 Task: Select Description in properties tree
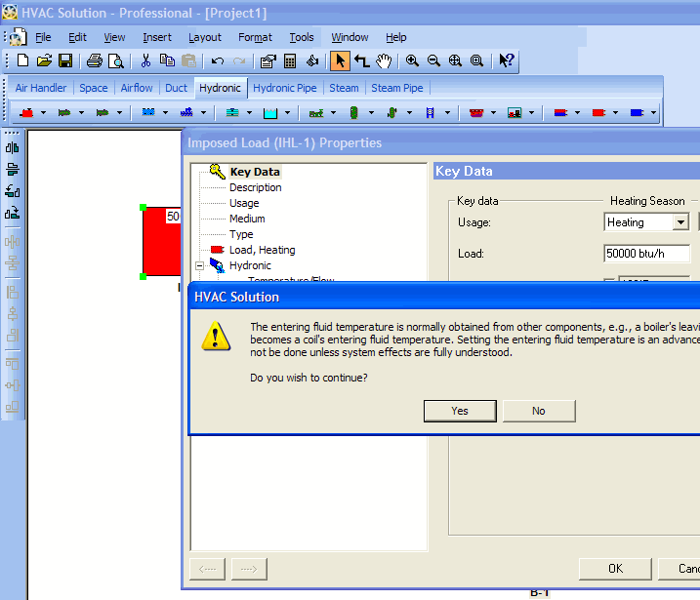(x=256, y=187)
